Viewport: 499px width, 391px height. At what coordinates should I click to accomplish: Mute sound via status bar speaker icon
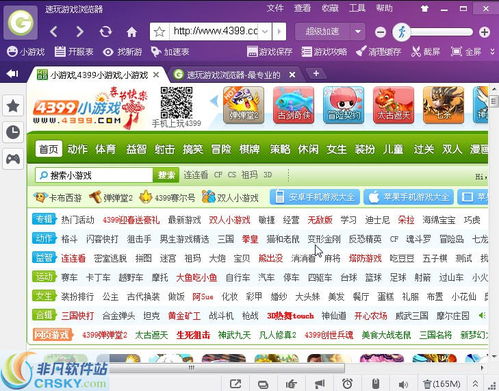pyautogui.click(x=403, y=384)
